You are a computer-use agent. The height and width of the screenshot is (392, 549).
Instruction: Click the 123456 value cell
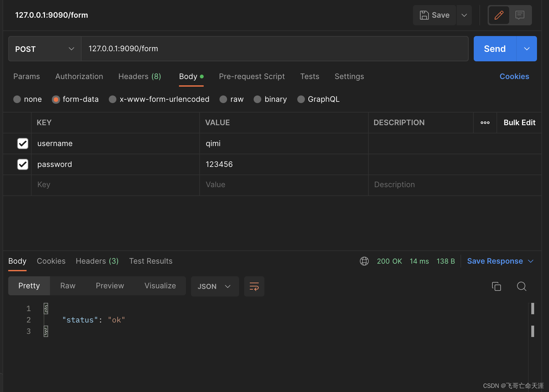284,164
